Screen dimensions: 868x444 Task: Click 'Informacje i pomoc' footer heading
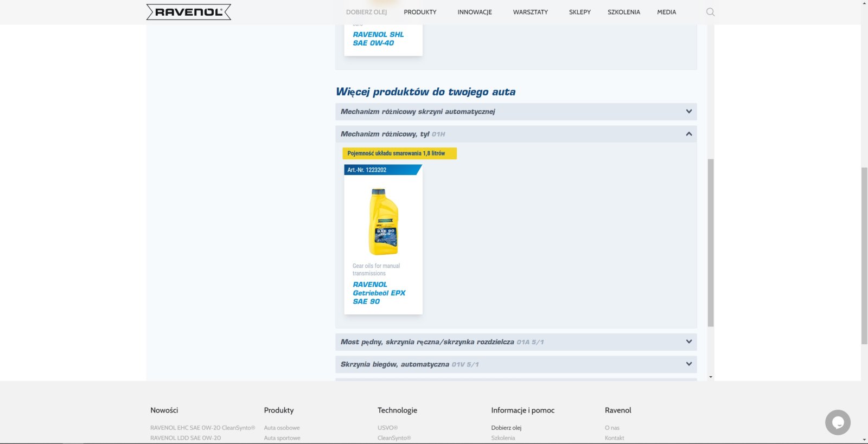[x=523, y=410]
